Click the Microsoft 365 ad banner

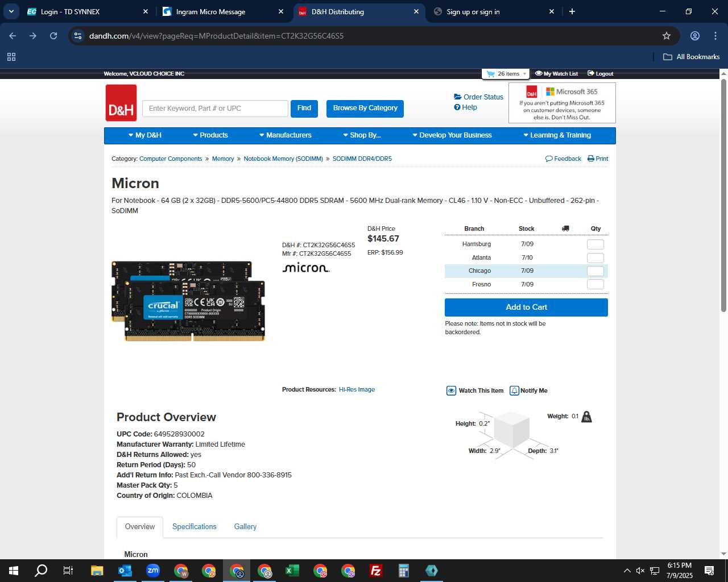pos(562,103)
